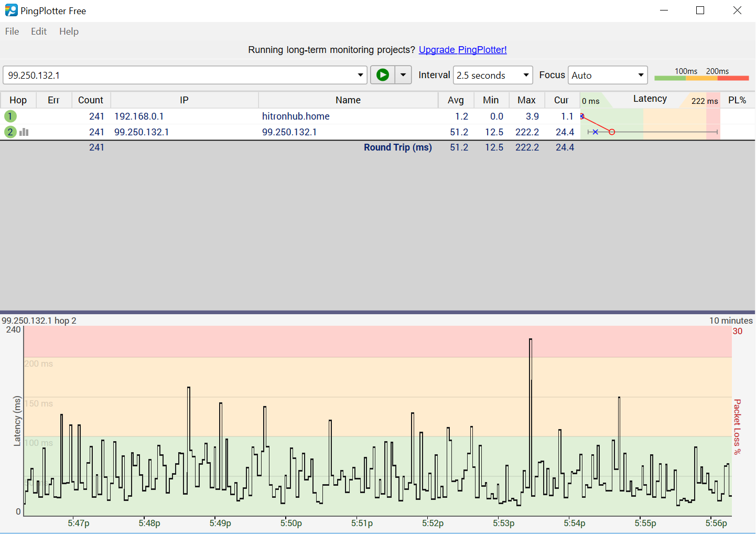Image resolution: width=756 pixels, height=534 pixels.
Task: Click the Latency column header
Action: [650, 99]
